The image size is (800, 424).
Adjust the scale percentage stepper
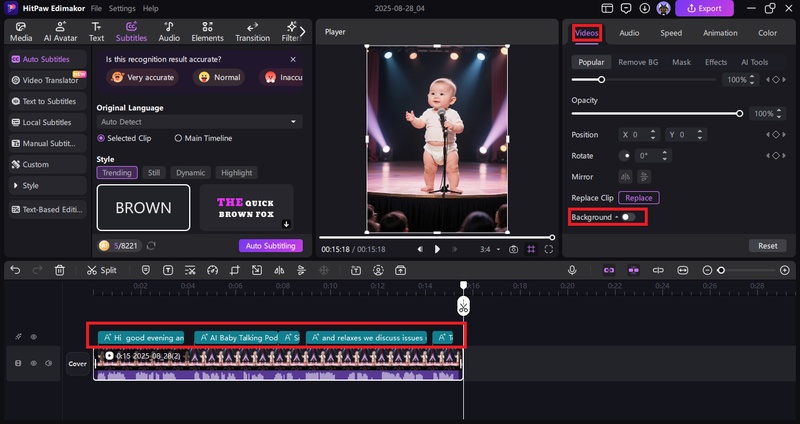(752, 80)
